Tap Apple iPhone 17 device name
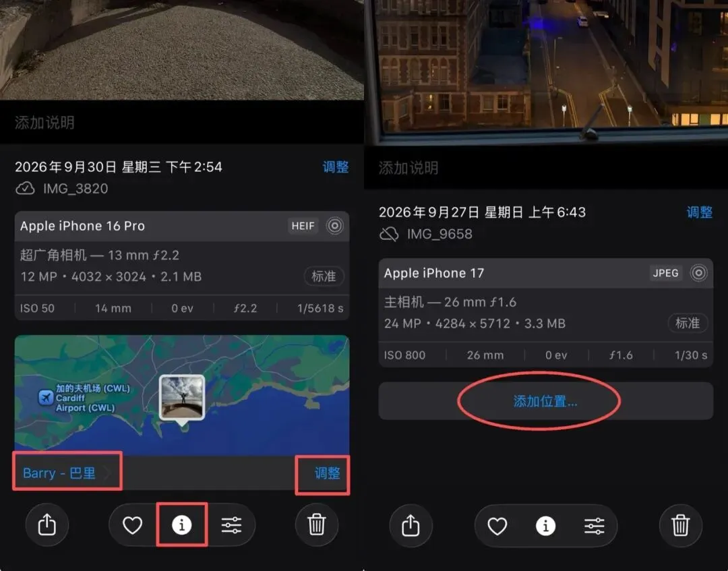 click(433, 273)
